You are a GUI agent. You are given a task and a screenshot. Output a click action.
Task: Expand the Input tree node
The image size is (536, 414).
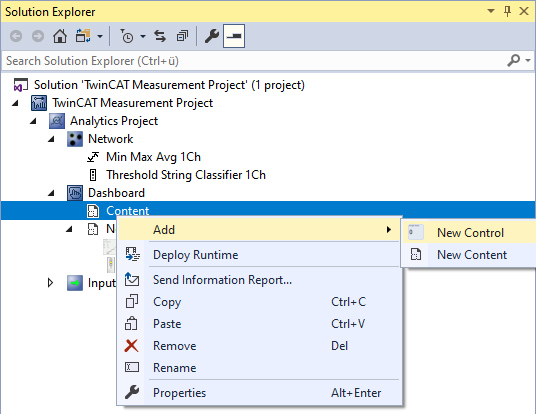(x=51, y=283)
